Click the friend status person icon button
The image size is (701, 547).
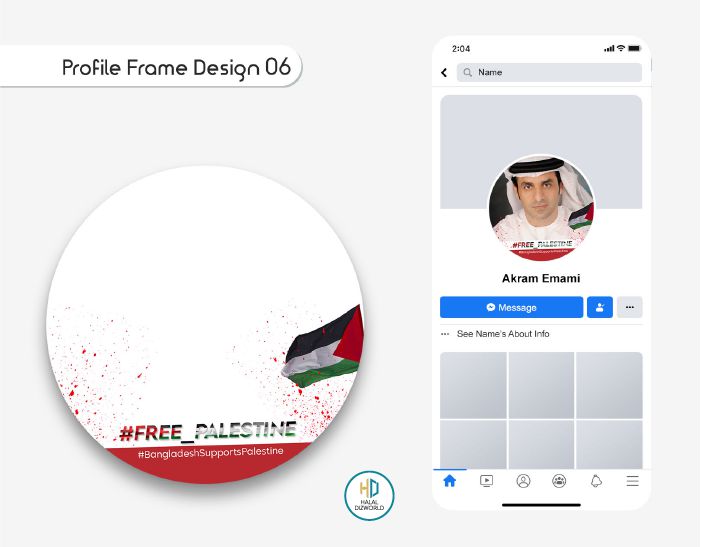click(600, 307)
